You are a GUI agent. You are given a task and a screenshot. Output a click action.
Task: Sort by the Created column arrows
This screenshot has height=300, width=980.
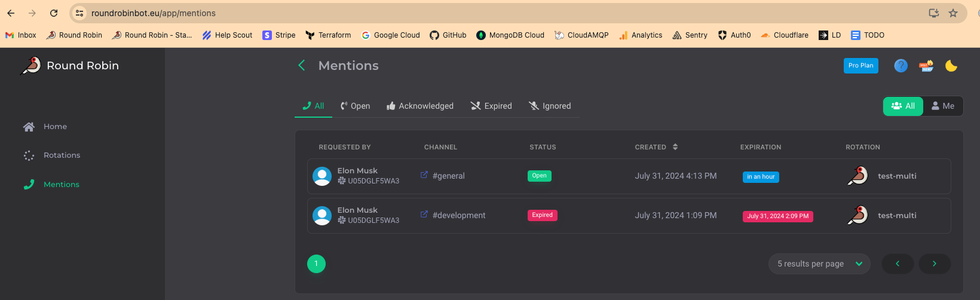(x=675, y=147)
